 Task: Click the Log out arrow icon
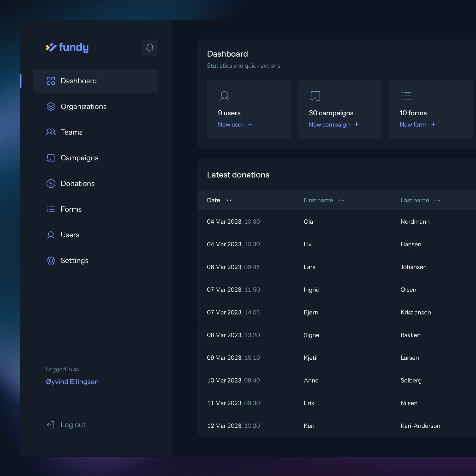(x=51, y=425)
